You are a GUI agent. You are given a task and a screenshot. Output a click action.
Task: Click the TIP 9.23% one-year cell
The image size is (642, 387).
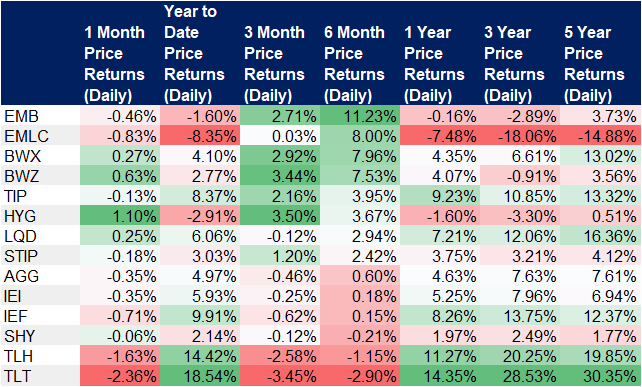pos(440,196)
